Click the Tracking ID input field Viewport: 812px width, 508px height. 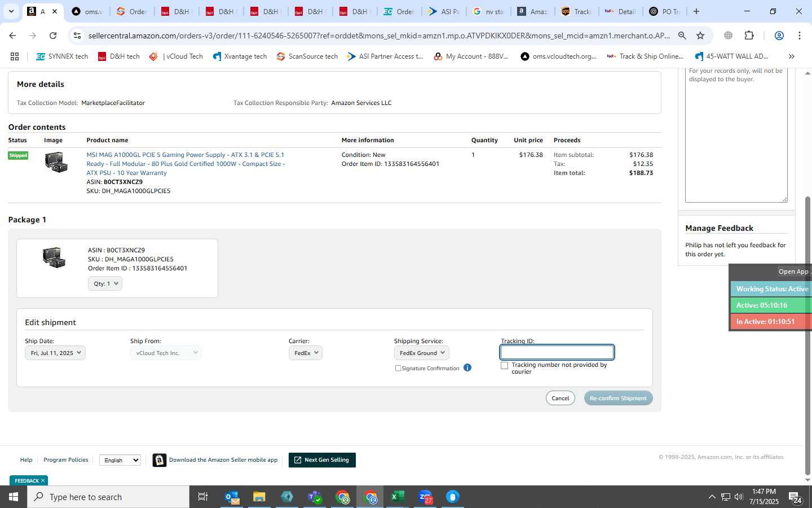coord(557,352)
